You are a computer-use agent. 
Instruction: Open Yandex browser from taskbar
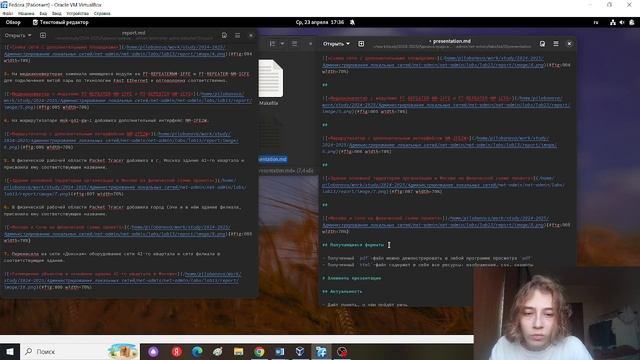(177, 351)
